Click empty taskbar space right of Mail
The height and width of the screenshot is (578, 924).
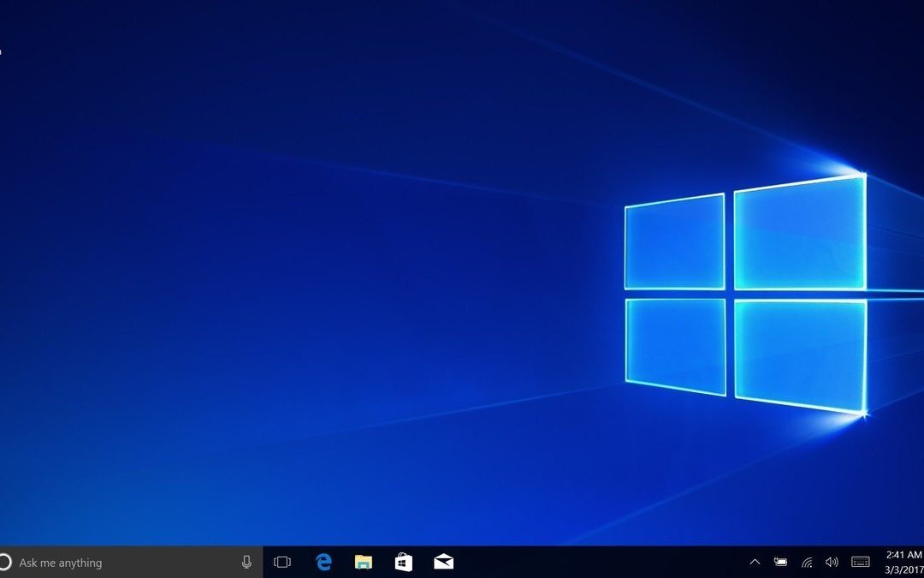pyautogui.click(x=599, y=562)
